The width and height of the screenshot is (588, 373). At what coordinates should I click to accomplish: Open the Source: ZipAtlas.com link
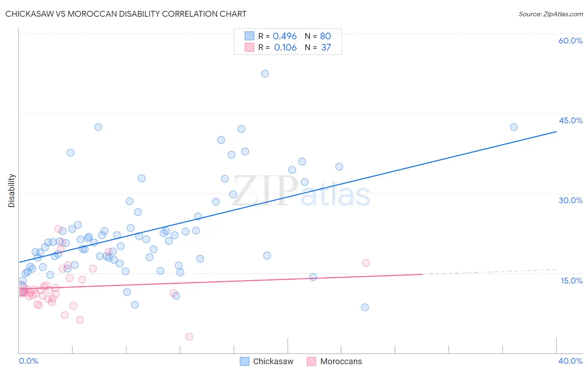click(551, 14)
